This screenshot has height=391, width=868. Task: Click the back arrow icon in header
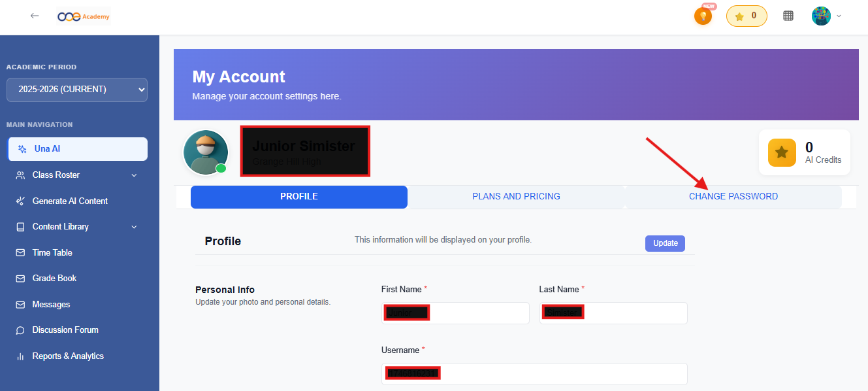point(35,16)
